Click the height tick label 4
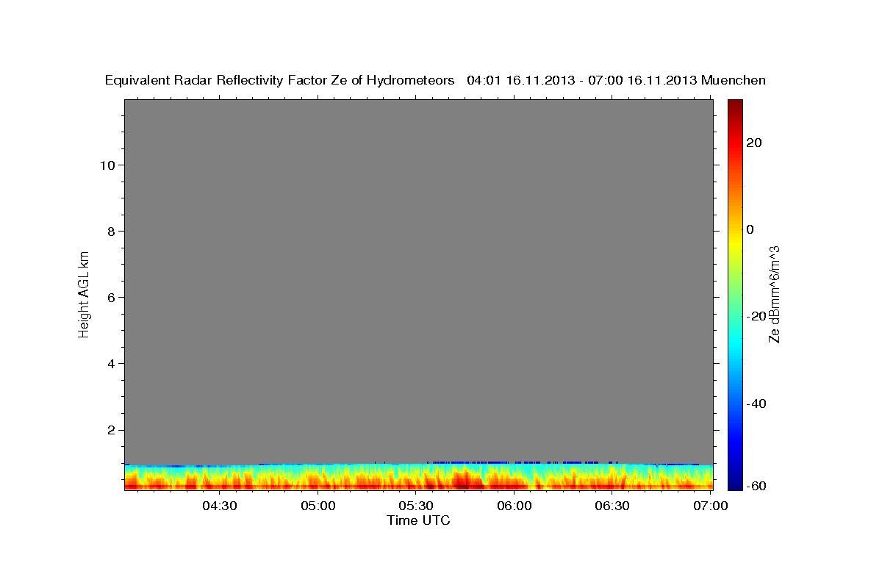This screenshot has height=588, width=882. [x=111, y=364]
